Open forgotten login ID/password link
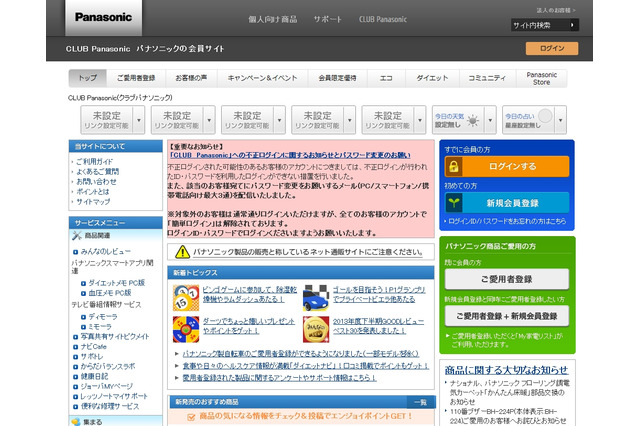The image size is (640, 426). pyautogui.click(x=507, y=221)
